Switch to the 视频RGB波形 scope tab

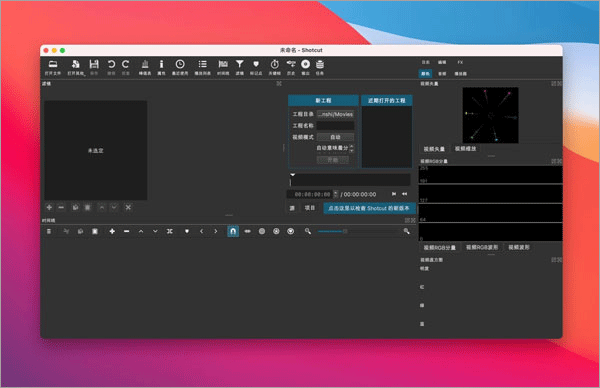(x=482, y=248)
